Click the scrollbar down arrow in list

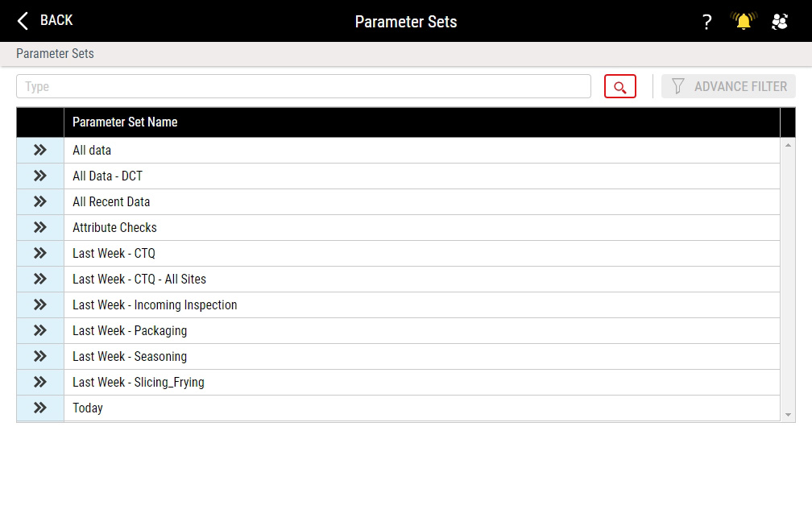788,415
